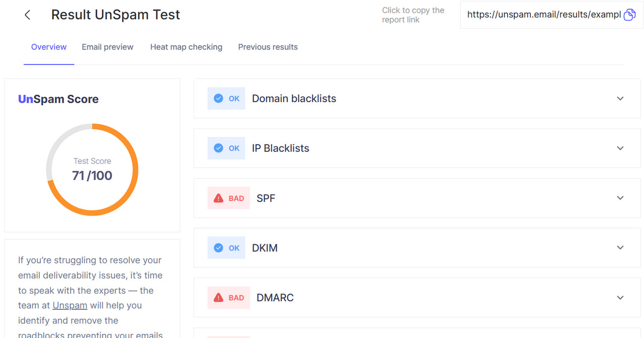Copy the report link with the copy icon

[x=629, y=15]
